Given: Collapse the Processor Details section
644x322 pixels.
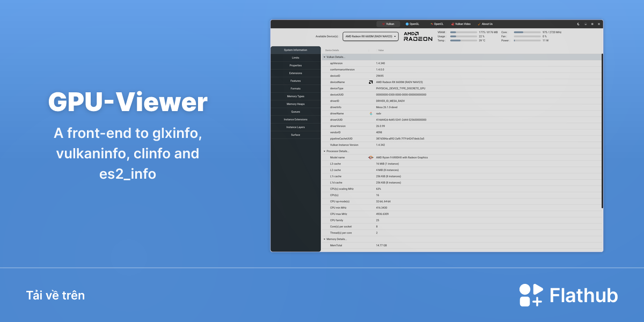Looking at the screenshot, I should point(325,151).
